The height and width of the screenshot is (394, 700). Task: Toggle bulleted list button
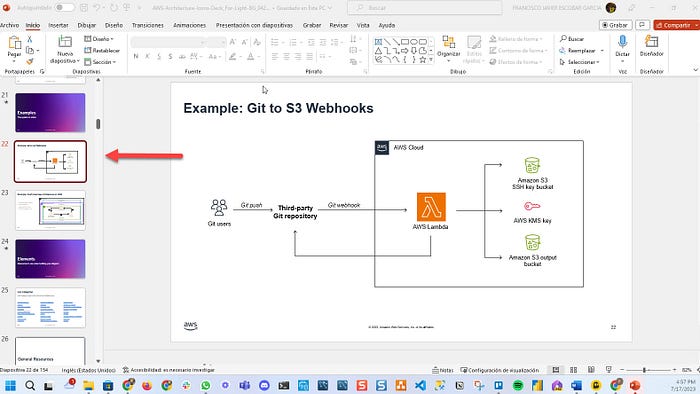(275, 42)
